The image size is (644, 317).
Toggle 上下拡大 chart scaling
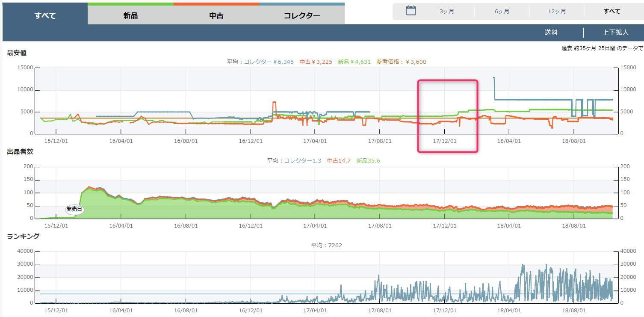[615, 33]
